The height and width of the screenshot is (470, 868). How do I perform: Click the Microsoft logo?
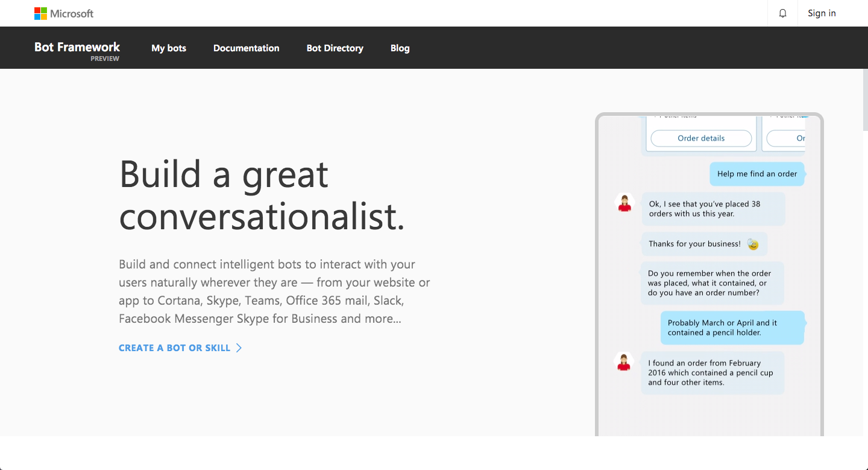pos(64,13)
